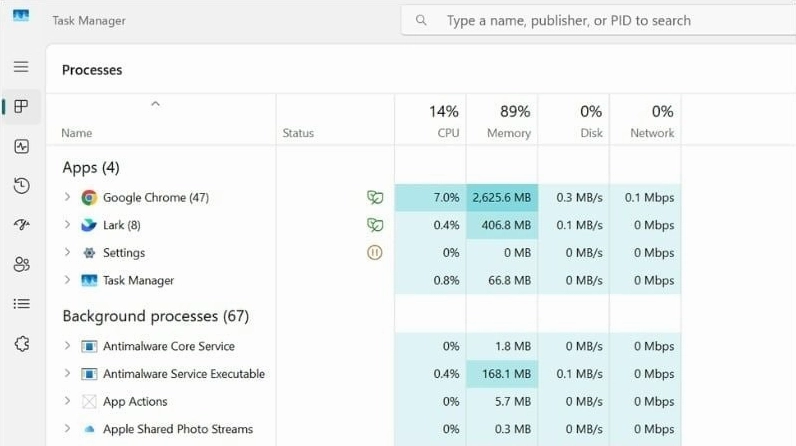Click the 5.7 MB memory cell
The height and width of the screenshot is (446, 796).
pyautogui.click(x=502, y=401)
